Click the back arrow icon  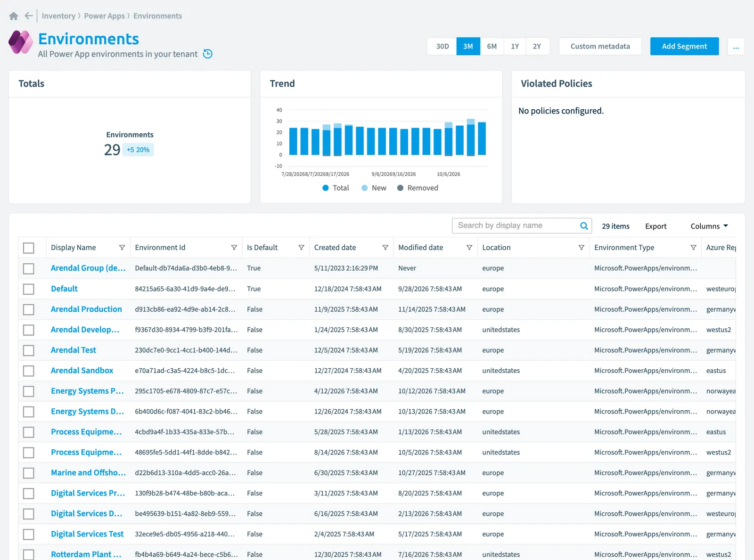[x=29, y=16]
